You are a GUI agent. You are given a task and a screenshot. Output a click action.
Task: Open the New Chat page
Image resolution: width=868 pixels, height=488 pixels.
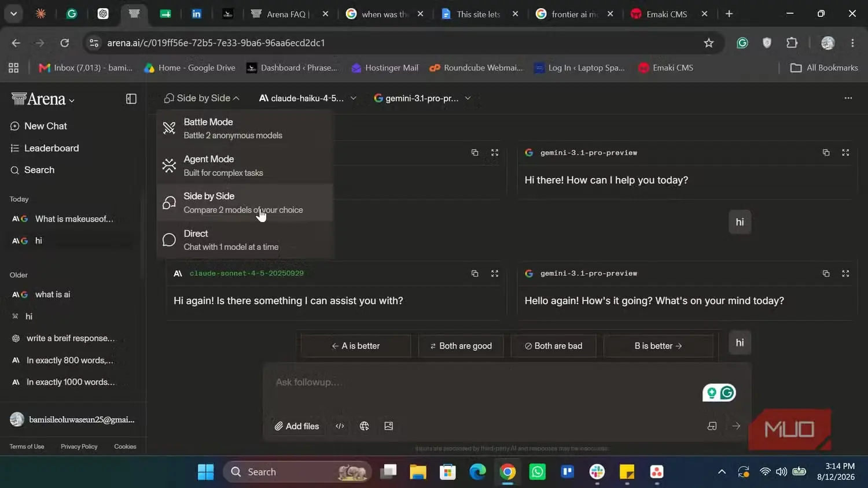point(39,126)
